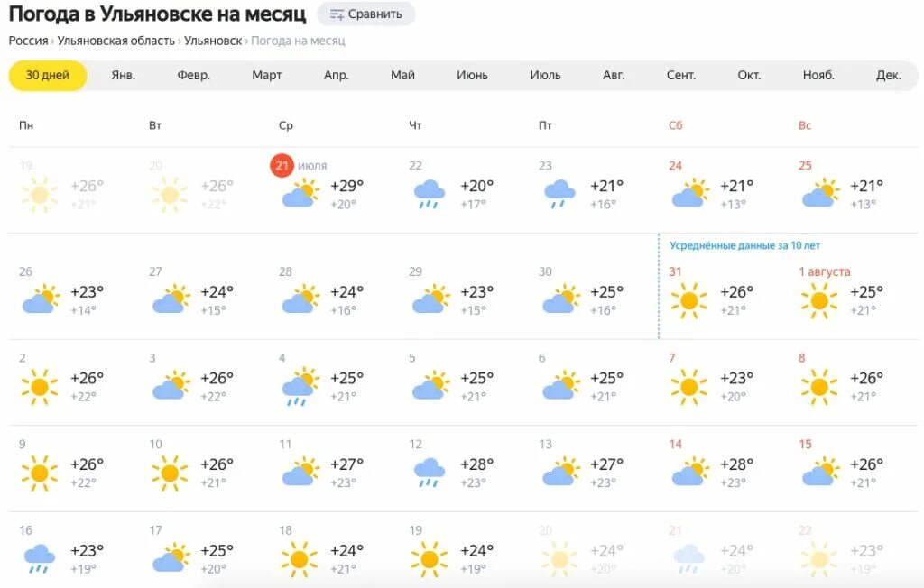The width and height of the screenshot is (924, 588).
Task: Click the rain cloud icon for August 12
Action: click(430, 473)
